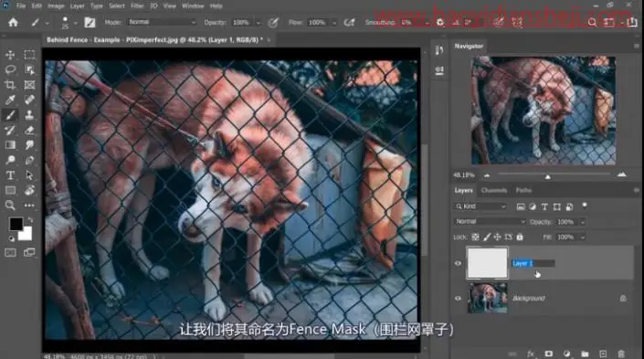This screenshot has width=644, height=359.
Task: Toggle lock position icon
Action: click(x=497, y=237)
